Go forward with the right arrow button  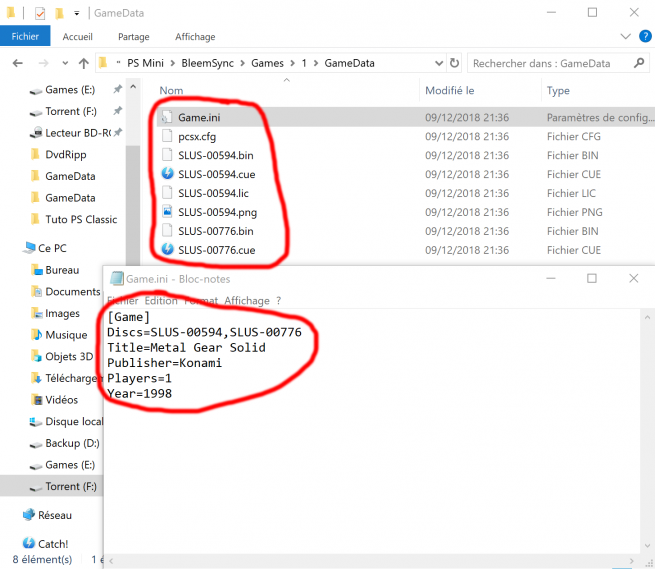(43, 63)
